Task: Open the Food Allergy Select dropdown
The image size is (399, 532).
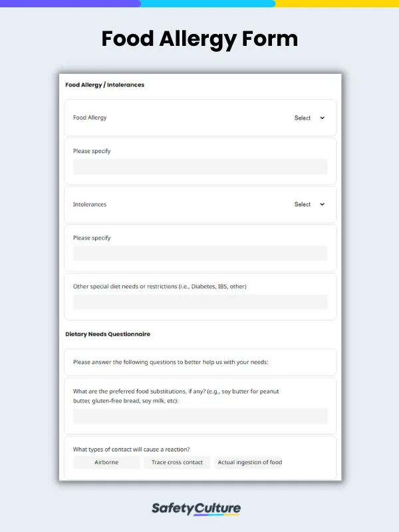Action: pyautogui.click(x=301, y=118)
